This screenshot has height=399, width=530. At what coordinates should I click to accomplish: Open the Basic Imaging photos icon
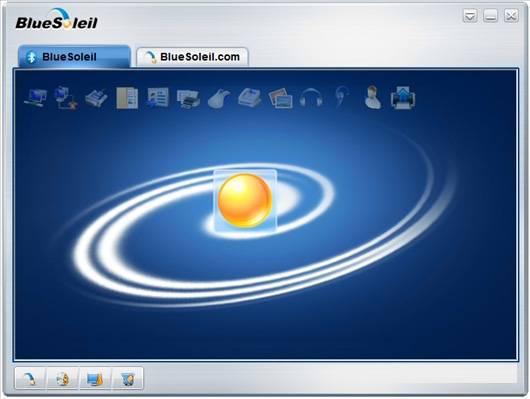(281, 98)
